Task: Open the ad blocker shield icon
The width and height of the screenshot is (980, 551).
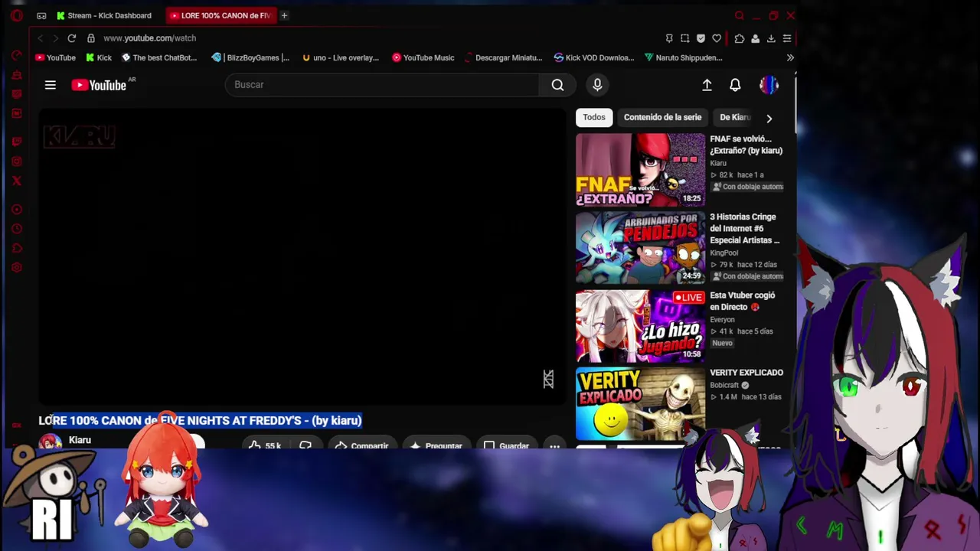Action: click(701, 38)
